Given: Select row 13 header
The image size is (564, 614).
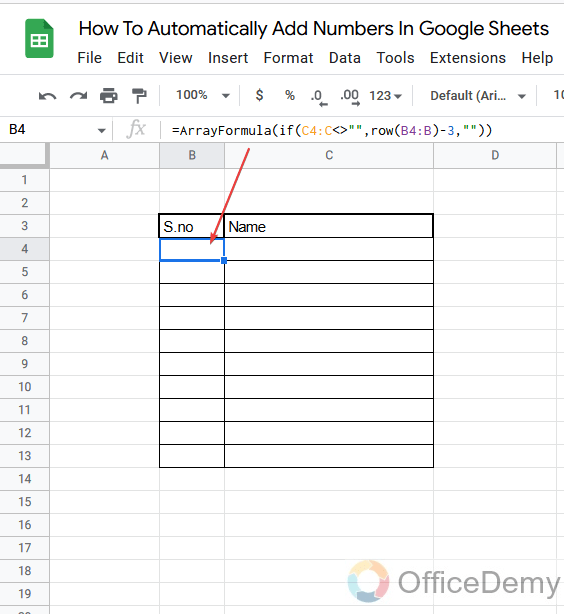Looking at the screenshot, I should pos(24,456).
